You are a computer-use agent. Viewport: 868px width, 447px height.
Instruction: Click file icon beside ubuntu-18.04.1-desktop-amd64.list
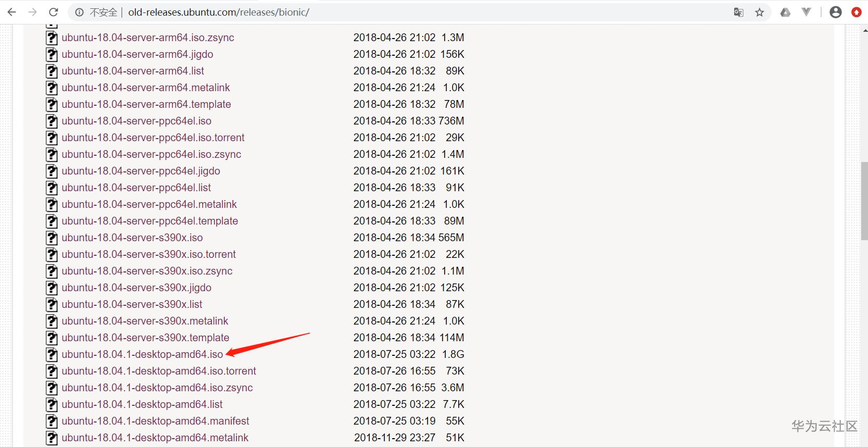coord(52,405)
